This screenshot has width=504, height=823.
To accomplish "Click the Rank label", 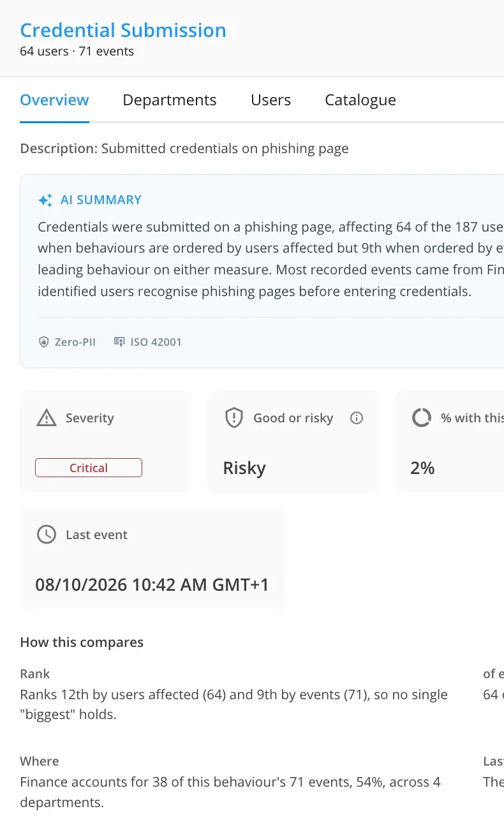I will pos(35,674).
